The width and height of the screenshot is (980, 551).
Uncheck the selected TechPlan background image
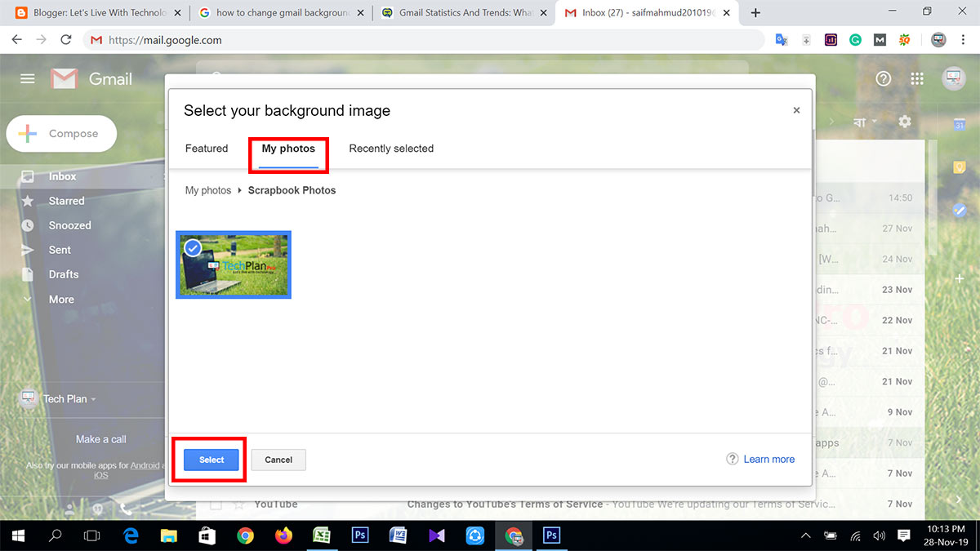[x=192, y=247]
